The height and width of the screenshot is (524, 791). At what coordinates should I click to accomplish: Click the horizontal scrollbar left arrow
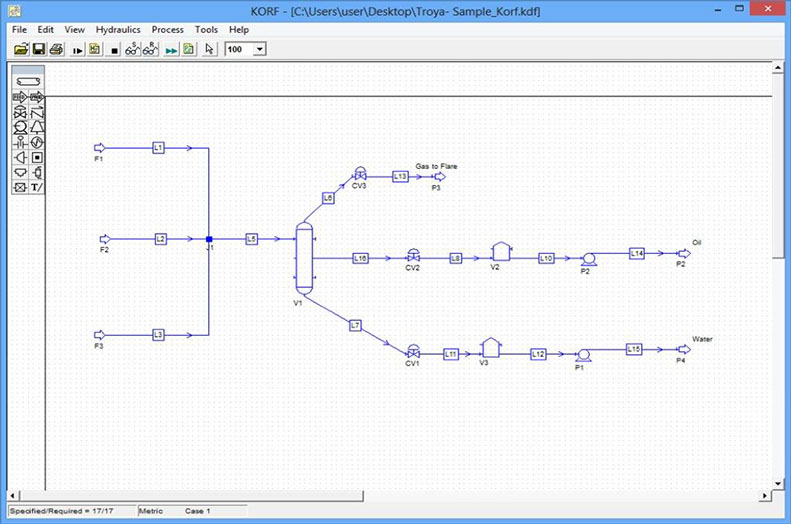[x=16, y=496]
